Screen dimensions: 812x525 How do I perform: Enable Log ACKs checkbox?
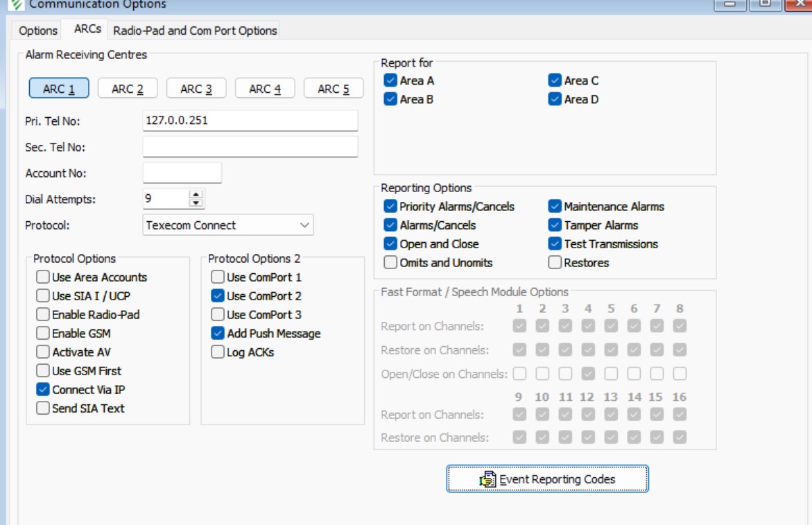coord(218,352)
